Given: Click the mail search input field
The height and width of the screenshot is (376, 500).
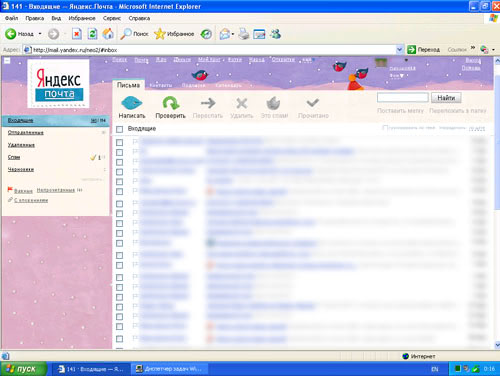Looking at the screenshot, I should click(403, 97).
